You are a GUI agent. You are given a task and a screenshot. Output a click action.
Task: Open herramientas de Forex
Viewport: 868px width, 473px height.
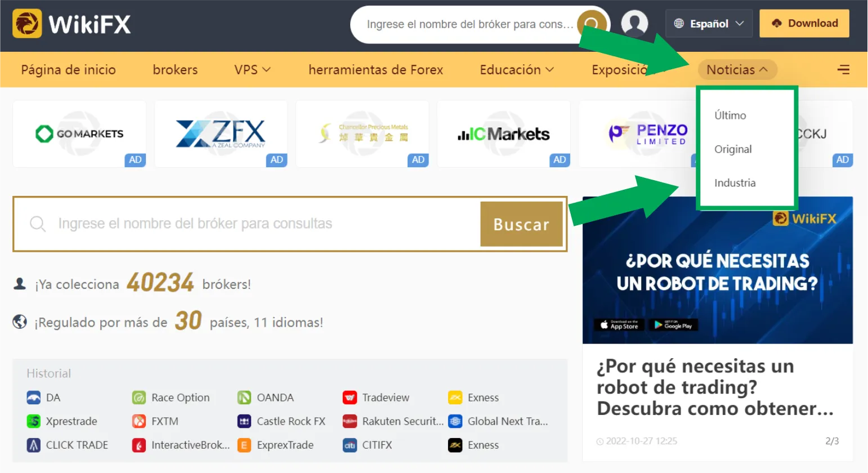pos(375,70)
